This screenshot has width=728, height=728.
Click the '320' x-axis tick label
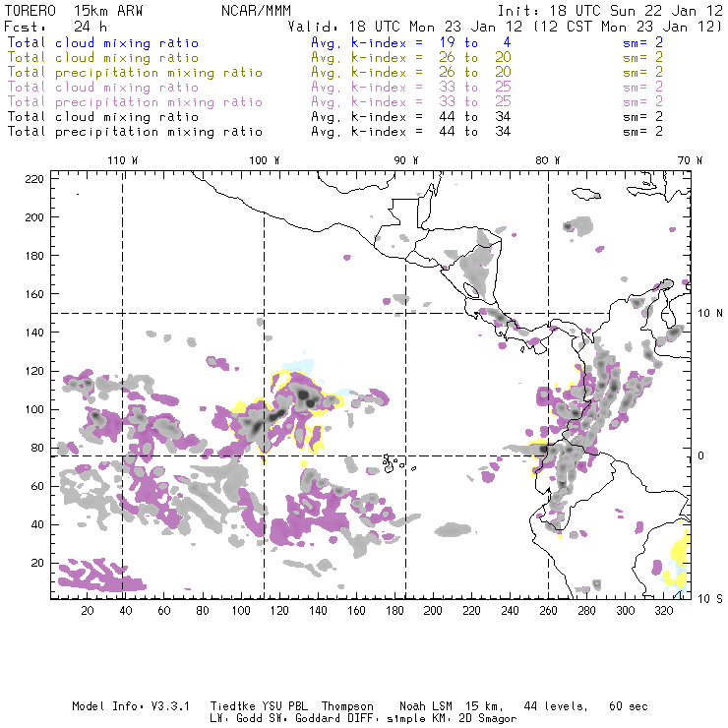pyautogui.click(x=663, y=611)
